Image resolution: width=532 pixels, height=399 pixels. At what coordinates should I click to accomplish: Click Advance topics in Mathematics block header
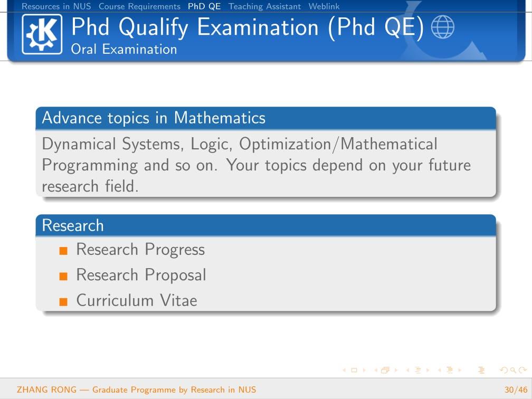154,118
